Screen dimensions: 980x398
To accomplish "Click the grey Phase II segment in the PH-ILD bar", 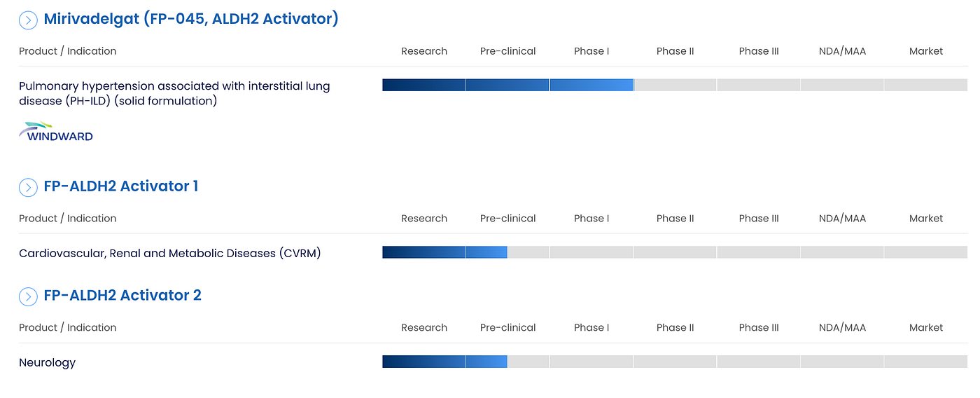I will point(675,85).
